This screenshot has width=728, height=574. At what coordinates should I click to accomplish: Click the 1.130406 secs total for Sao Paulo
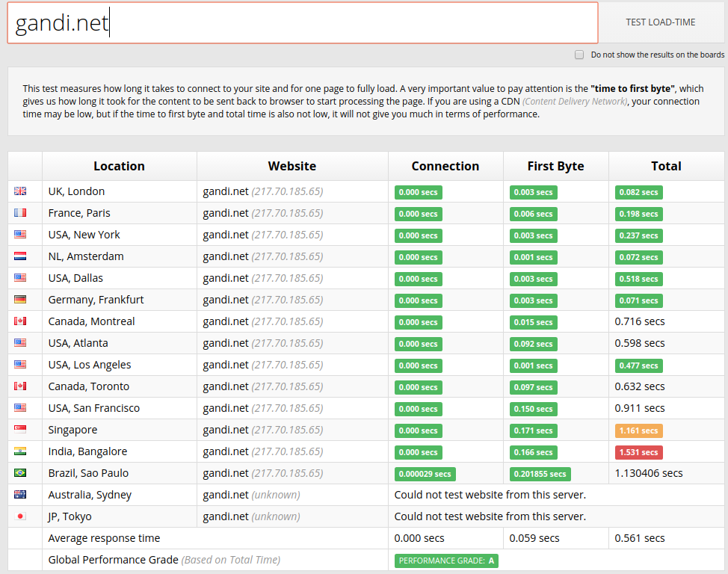(649, 473)
